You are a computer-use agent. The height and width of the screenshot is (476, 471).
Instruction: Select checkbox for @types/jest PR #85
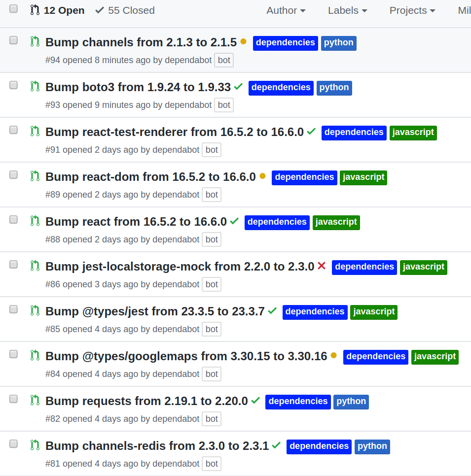point(13,309)
